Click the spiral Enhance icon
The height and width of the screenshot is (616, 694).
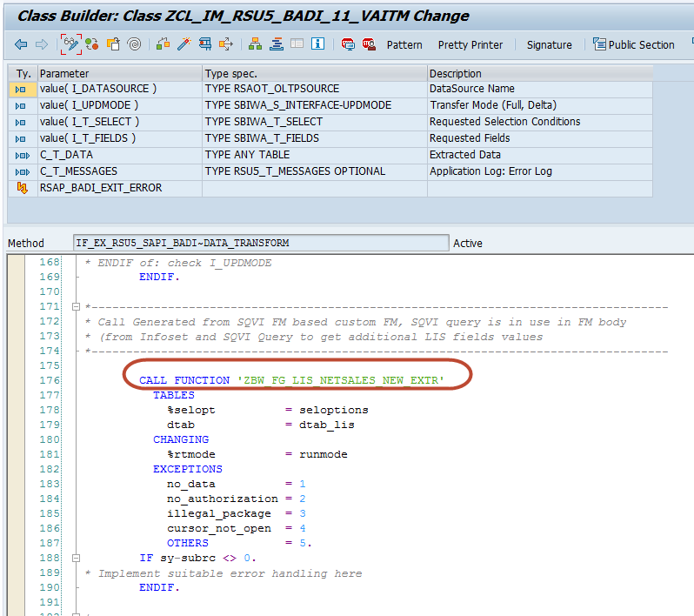pos(134,44)
